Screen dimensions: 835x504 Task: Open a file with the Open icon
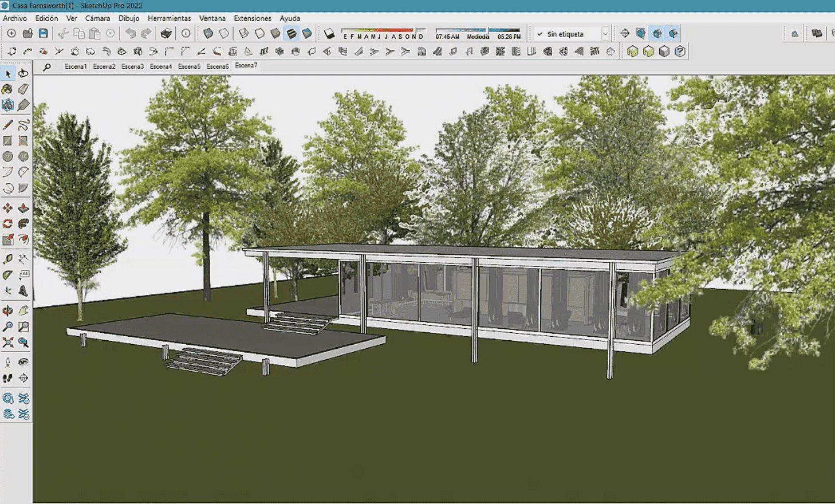pyautogui.click(x=27, y=33)
